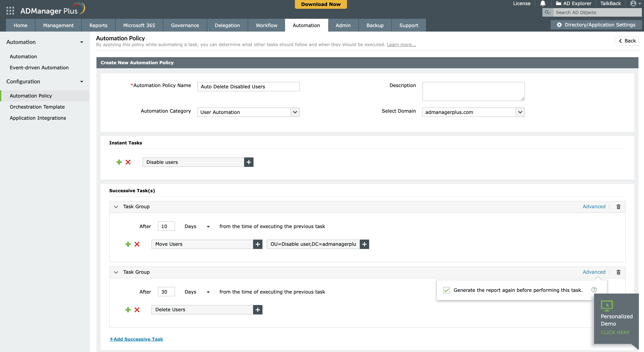Click inside the Description text area

coord(473,91)
